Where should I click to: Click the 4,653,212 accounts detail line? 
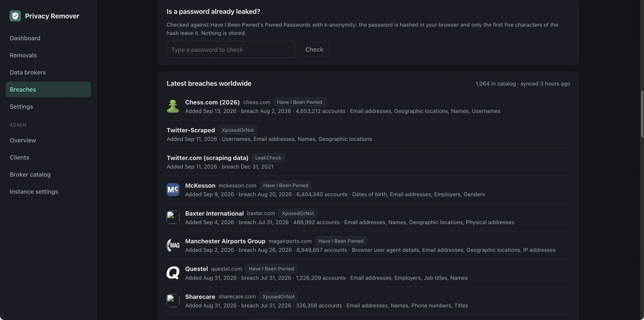pos(343,111)
